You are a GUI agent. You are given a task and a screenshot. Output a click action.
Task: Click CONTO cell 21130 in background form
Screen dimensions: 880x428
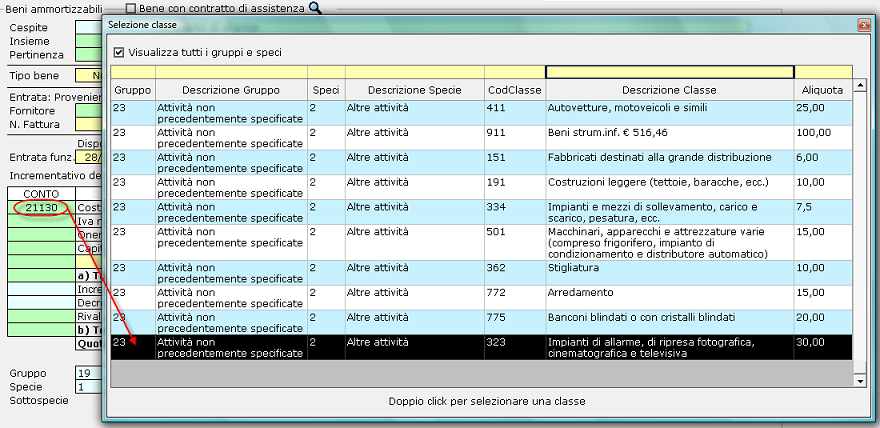[42, 208]
